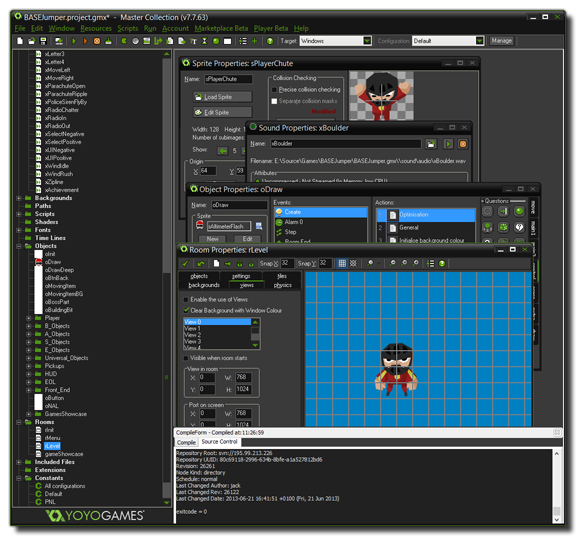This screenshot has height=536, width=576.
Task: Toggle the room grid icon
Action: 342,263
